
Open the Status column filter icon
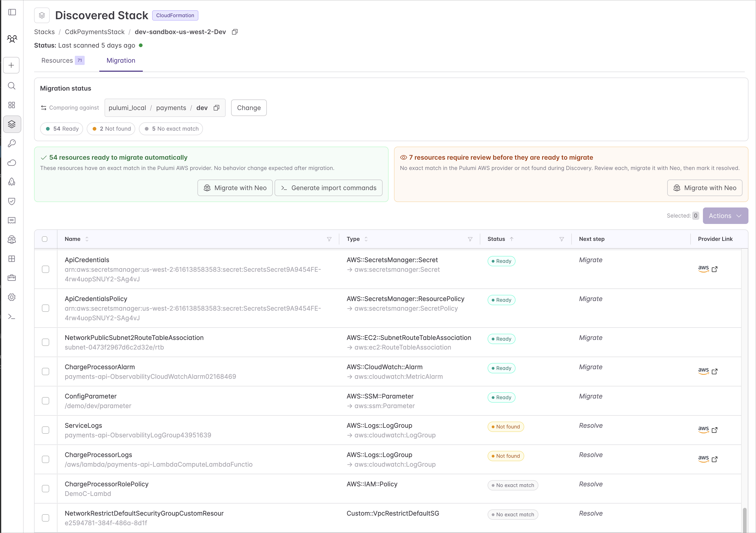pyautogui.click(x=562, y=239)
